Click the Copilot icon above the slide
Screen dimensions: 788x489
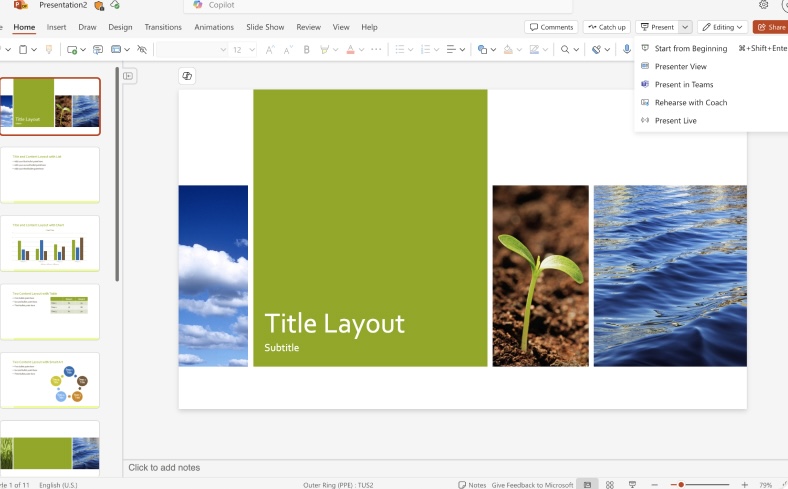click(187, 76)
